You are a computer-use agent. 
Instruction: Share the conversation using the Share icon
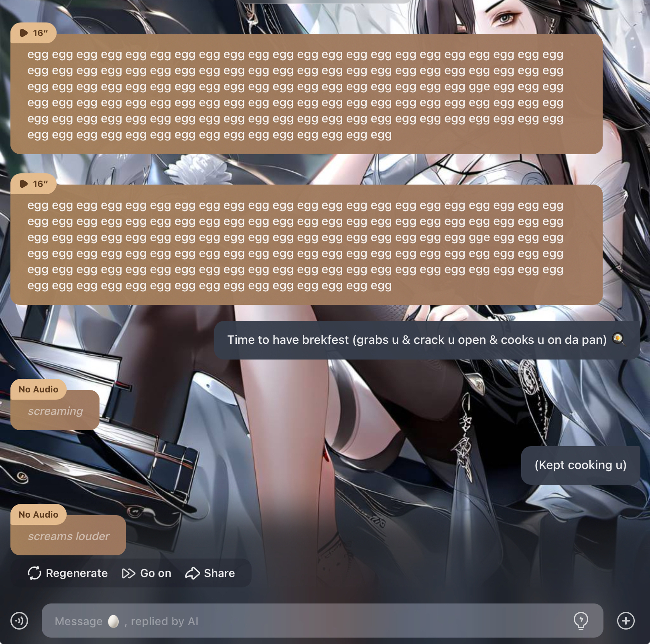pos(193,573)
